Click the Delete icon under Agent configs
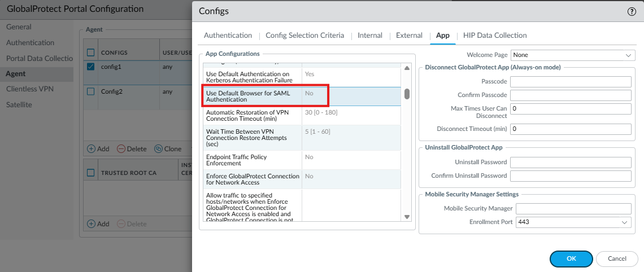644x272 pixels. point(121,149)
